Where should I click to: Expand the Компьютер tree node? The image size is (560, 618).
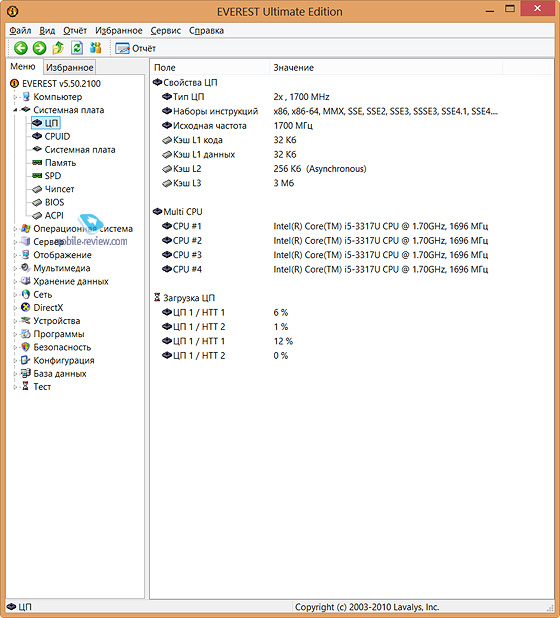pos(15,97)
